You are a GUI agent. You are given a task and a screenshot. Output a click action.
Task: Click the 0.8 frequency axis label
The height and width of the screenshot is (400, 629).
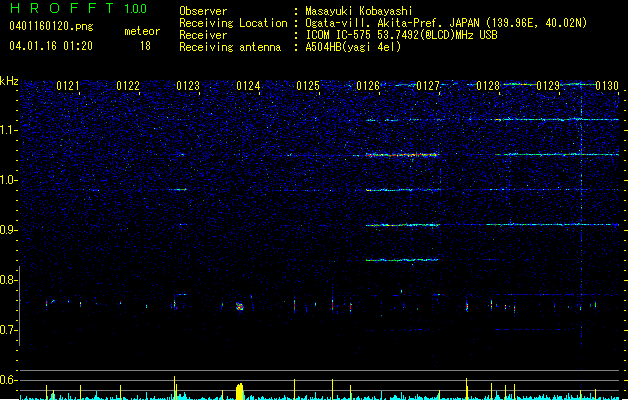9,280
